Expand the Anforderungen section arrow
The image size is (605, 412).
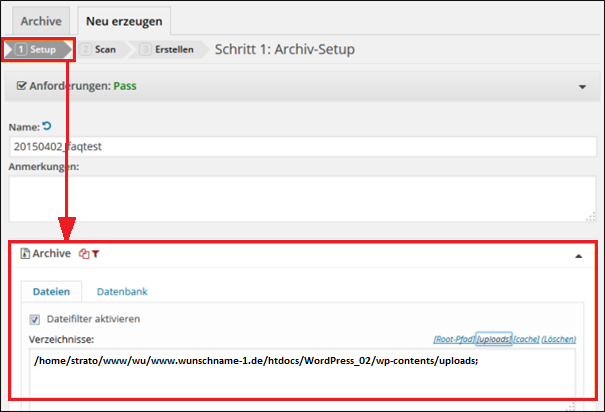582,87
